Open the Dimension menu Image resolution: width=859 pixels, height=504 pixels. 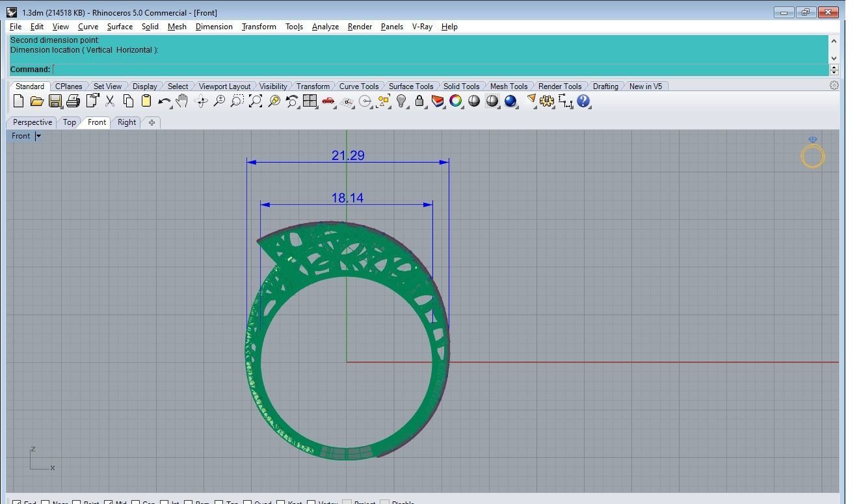[214, 27]
